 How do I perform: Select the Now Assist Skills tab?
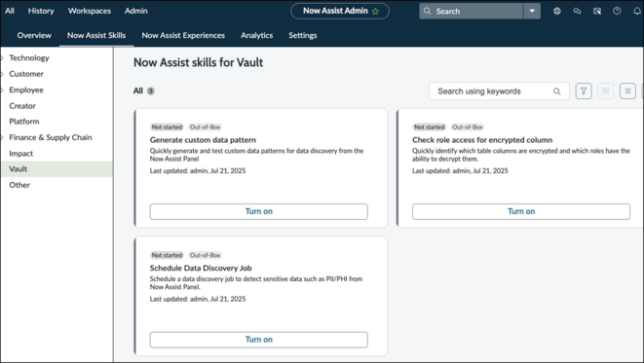point(96,35)
